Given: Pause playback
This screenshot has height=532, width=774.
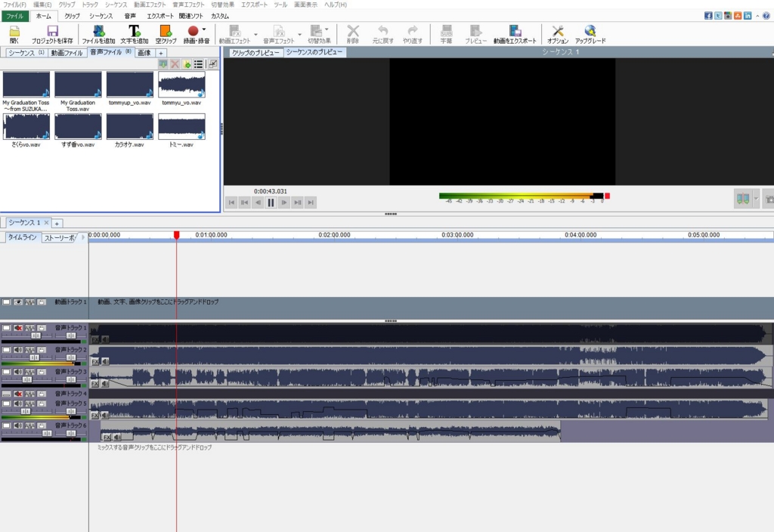Looking at the screenshot, I should coord(271,203).
